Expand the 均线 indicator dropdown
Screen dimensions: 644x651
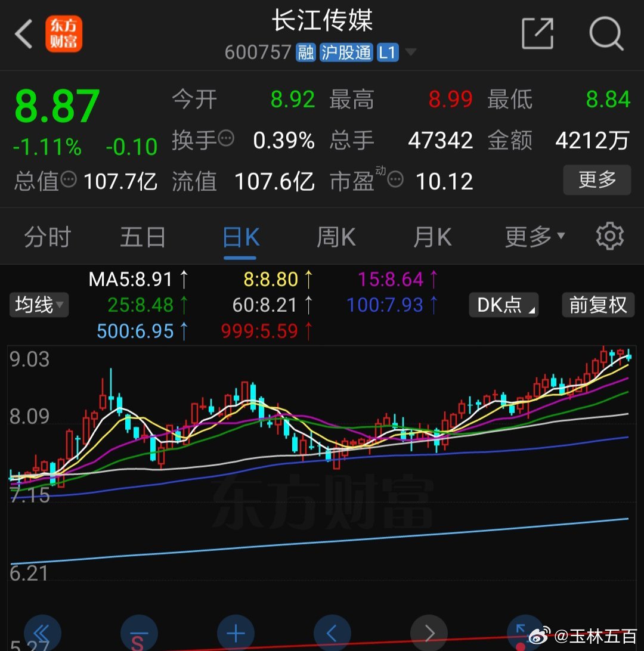pos(39,305)
